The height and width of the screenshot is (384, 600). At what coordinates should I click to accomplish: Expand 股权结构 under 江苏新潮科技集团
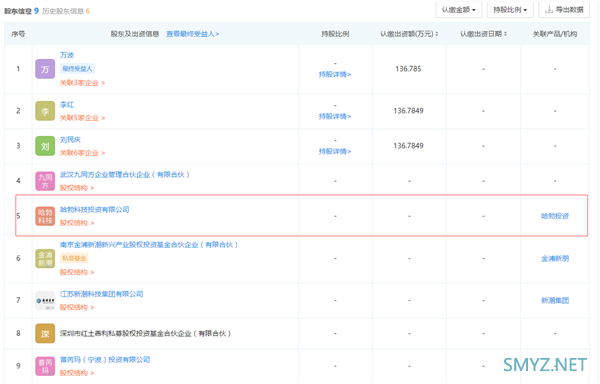click(x=77, y=308)
